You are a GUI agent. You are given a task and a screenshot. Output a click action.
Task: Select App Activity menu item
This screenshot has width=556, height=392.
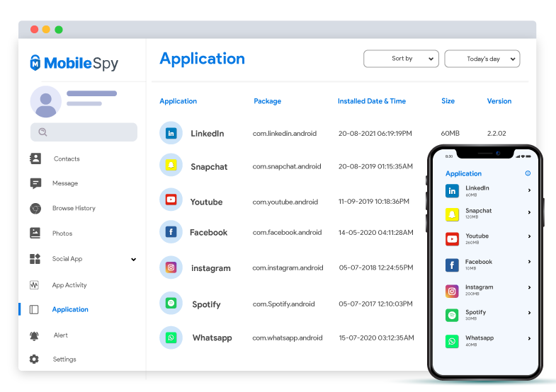click(x=69, y=285)
